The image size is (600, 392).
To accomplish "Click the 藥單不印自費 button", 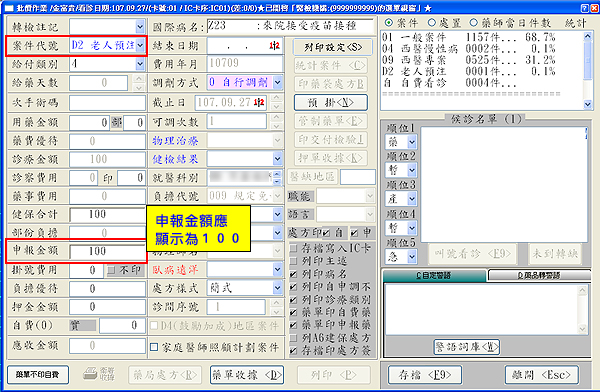I will click(x=38, y=374).
